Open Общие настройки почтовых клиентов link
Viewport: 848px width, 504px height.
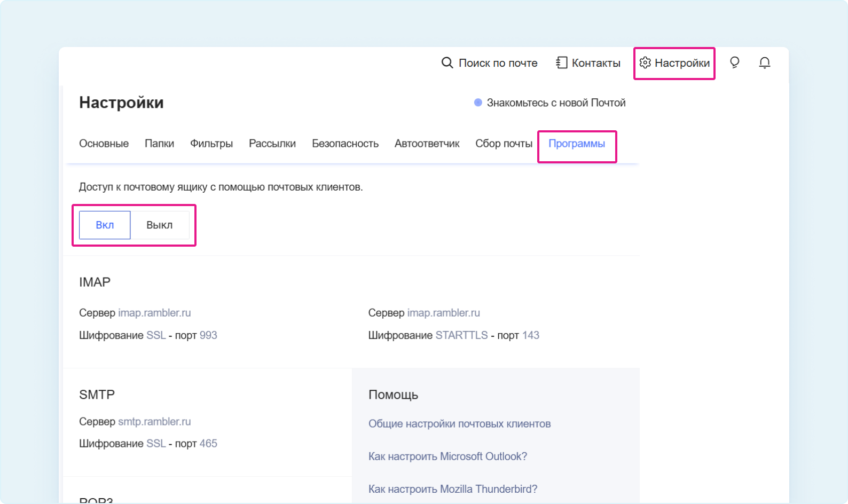(x=459, y=424)
